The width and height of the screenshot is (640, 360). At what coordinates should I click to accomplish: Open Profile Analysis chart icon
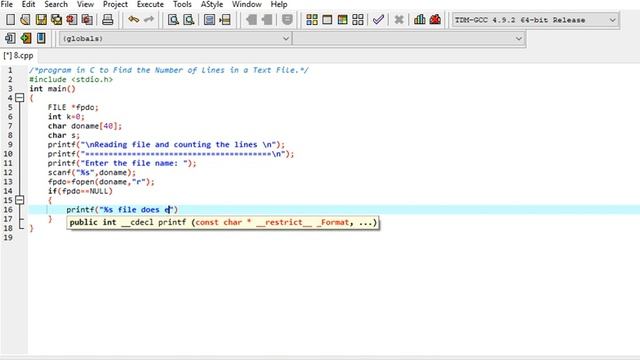420,20
